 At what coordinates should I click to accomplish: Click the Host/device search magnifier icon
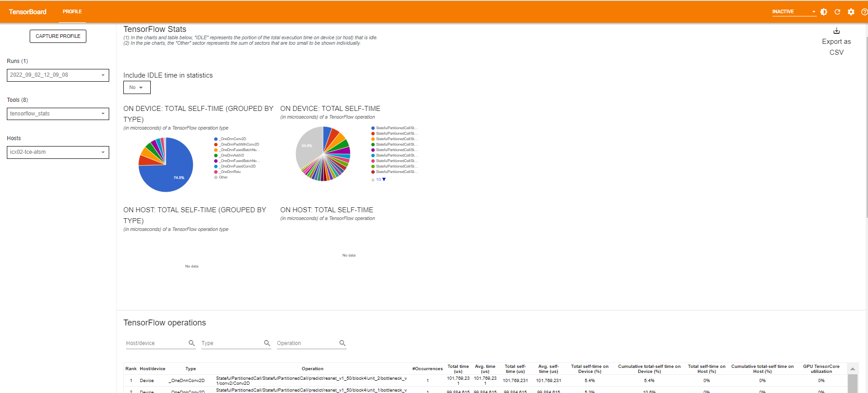[x=192, y=343]
